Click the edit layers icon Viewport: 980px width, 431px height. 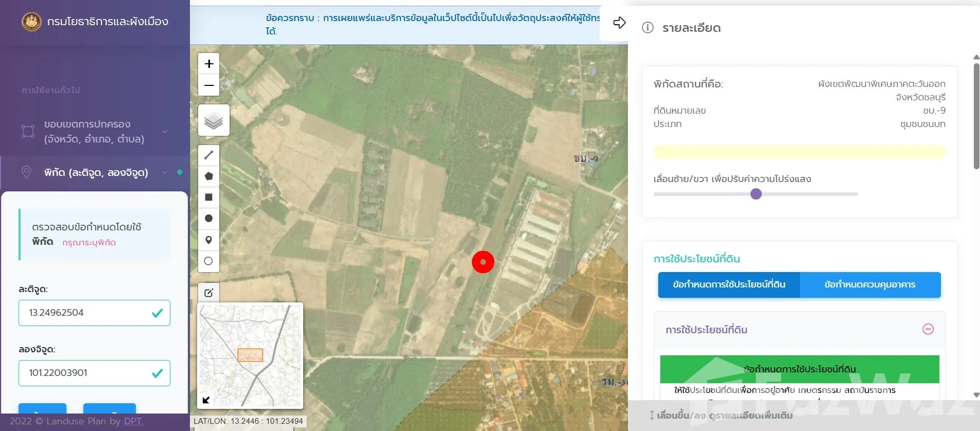(208, 293)
